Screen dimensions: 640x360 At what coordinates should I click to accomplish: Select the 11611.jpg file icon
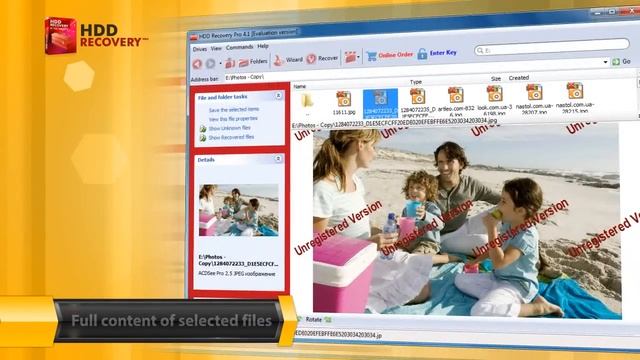344,99
